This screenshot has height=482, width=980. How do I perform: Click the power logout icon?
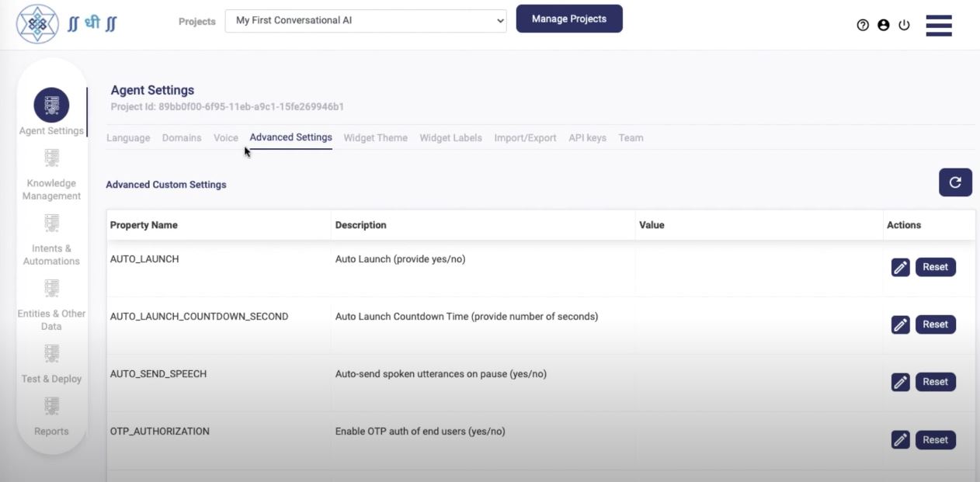(904, 25)
